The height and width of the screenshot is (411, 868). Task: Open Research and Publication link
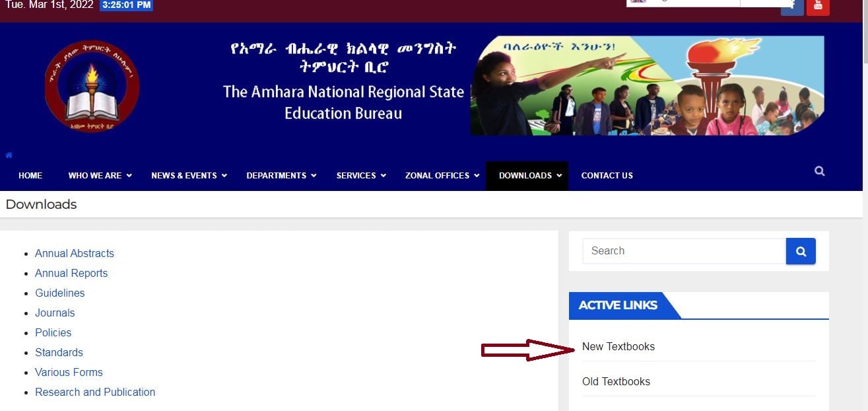[x=95, y=392]
